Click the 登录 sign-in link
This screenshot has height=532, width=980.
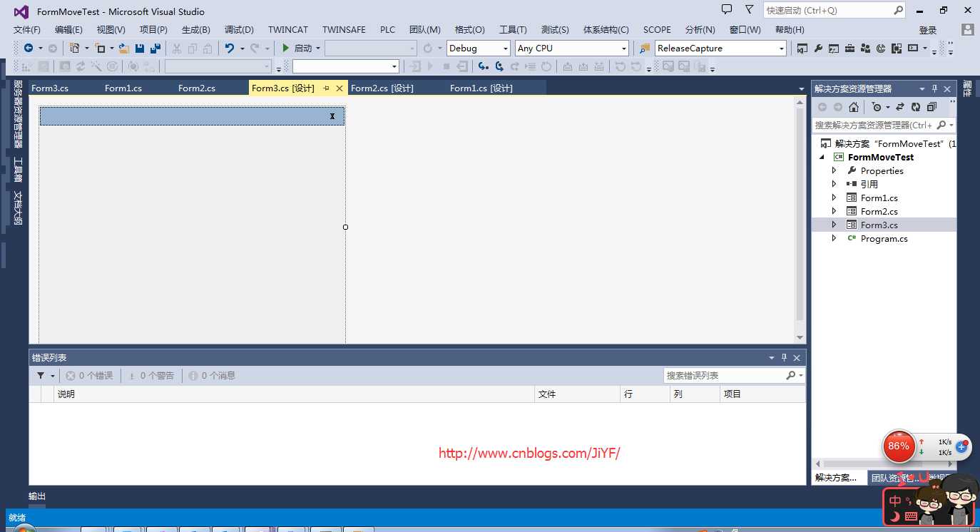pos(927,30)
